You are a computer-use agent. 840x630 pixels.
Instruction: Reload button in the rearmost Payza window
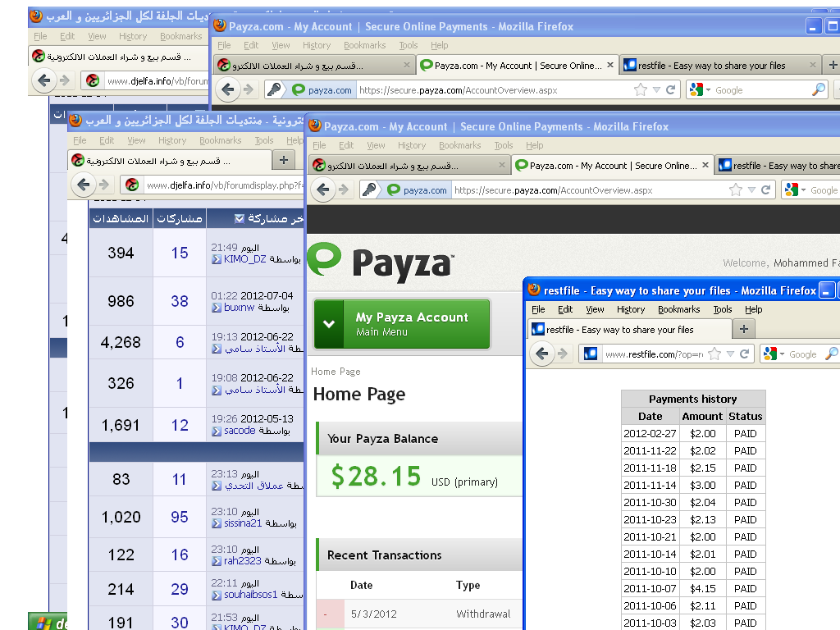click(671, 89)
